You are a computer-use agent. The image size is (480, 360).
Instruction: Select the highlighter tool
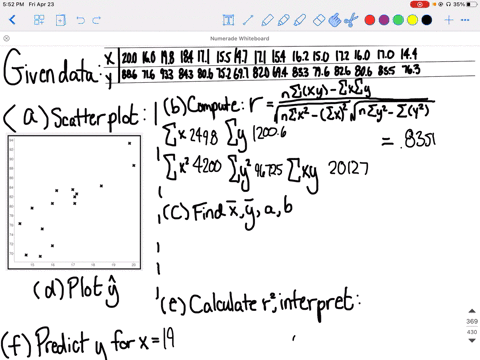click(x=300, y=20)
